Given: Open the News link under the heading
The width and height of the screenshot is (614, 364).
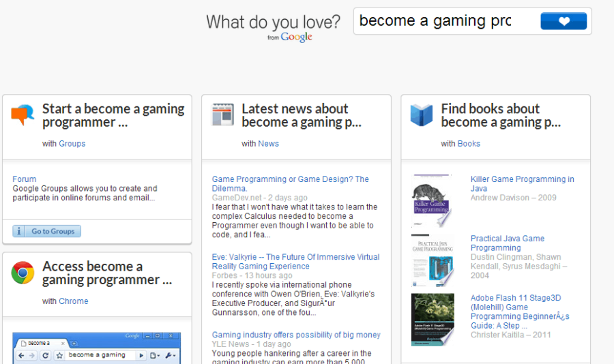Looking at the screenshot, I should tap(268, 144).
